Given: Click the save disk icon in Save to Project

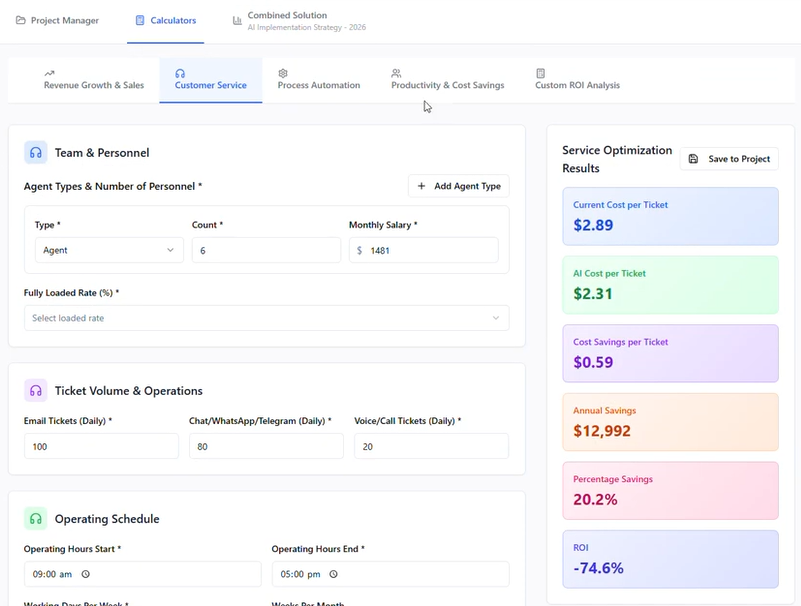Looking at the screenshot, I should pos(693,159).
